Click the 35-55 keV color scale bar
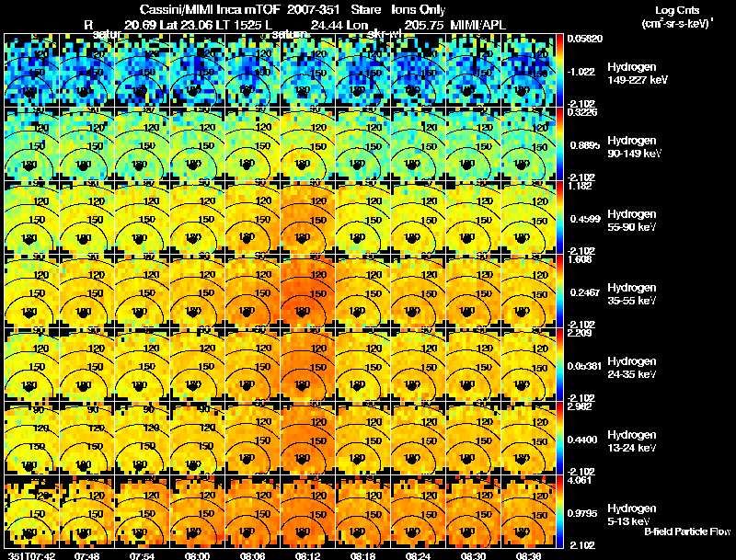The image size is (736, 560). click(559, 291)
